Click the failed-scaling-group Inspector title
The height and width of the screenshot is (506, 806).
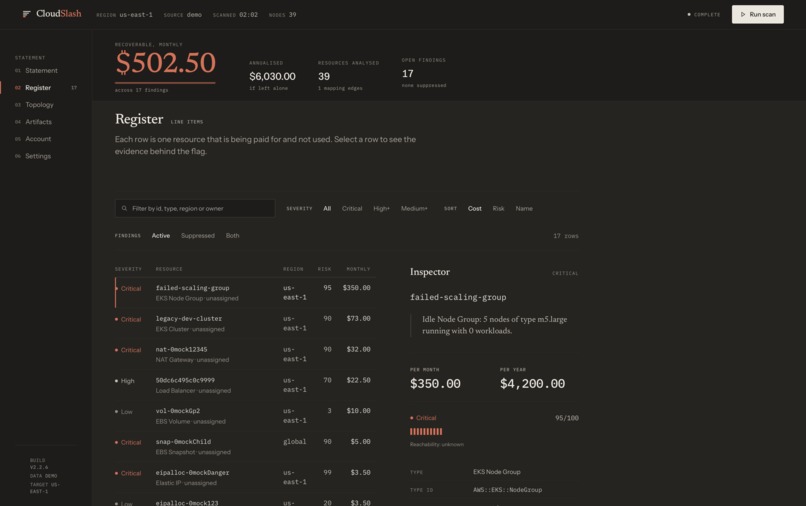tap(458, 297)
